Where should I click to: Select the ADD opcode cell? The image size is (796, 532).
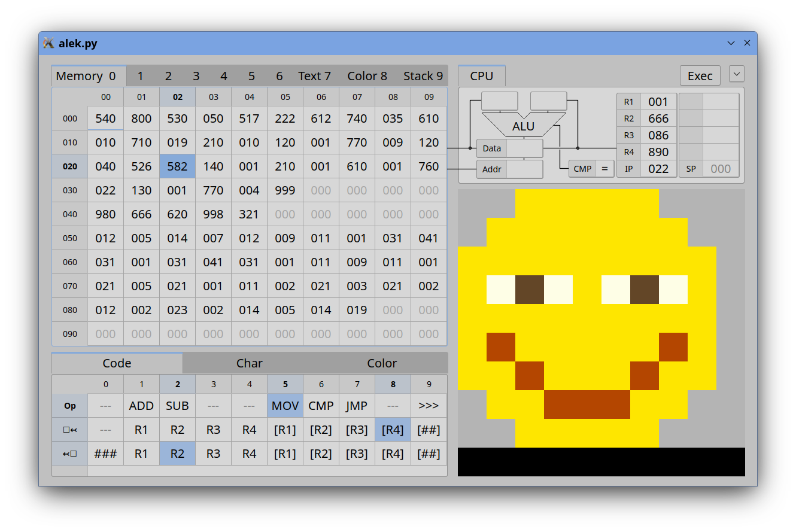pos(141,406)
